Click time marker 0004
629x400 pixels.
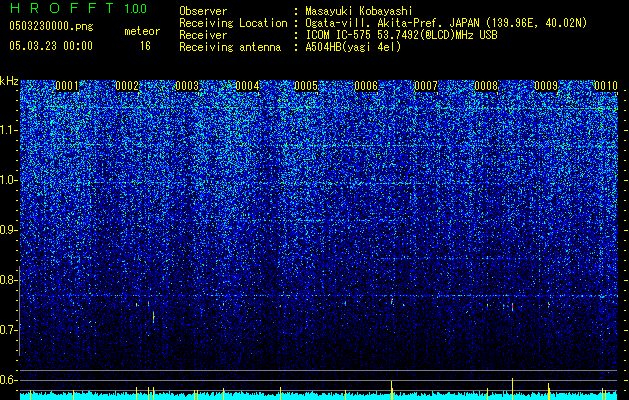click(247, 86)
